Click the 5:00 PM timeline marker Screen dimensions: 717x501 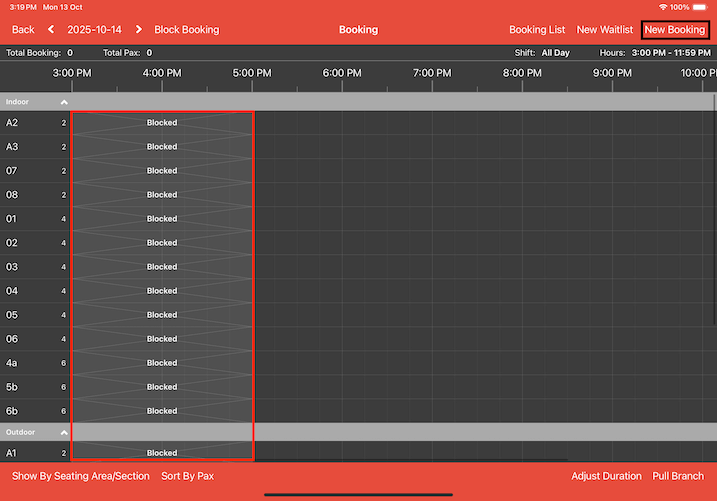pos(252,73)
